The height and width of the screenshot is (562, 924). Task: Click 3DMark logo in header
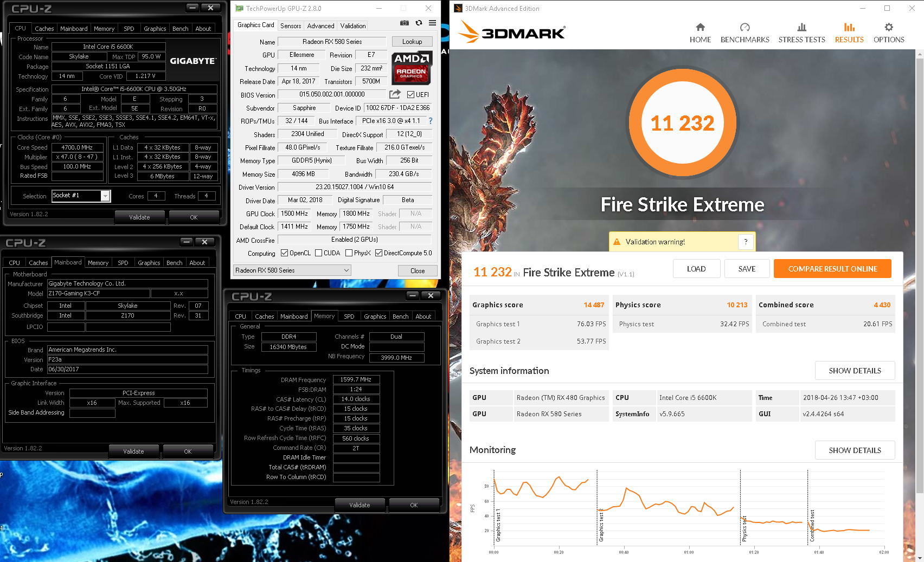[512, 33]
